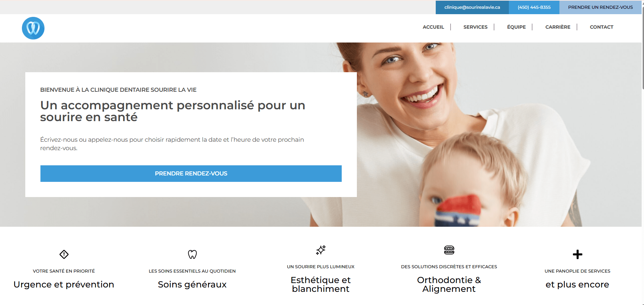Screen dimensions: 644x305
Task: Open the Soins généraux service heading
Action: (192, 284)
